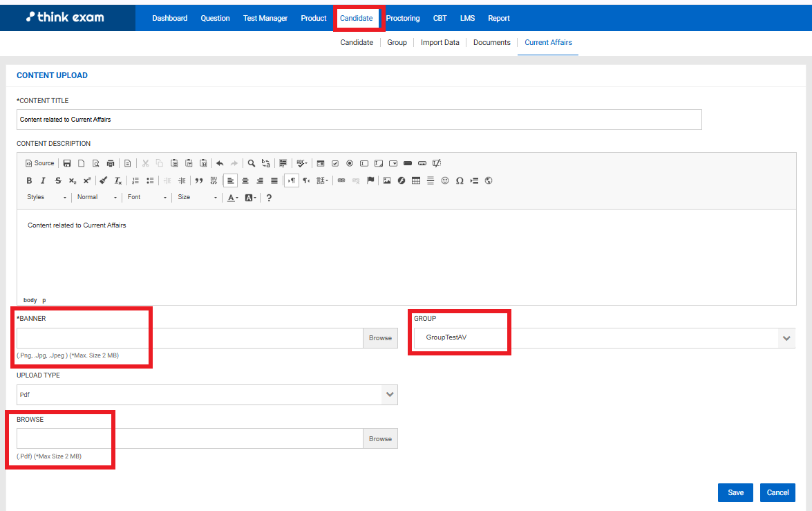
Task: Toggle Italic formatting
Action: [x=43, y=180]
